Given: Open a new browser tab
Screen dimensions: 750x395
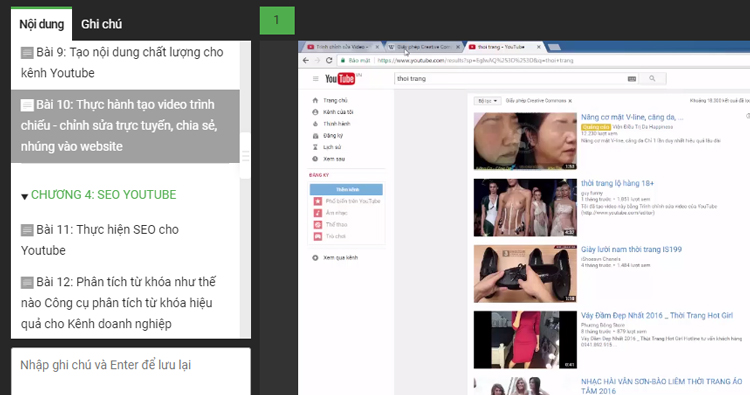Looking at the screenshot, I should tap(554, 47).
